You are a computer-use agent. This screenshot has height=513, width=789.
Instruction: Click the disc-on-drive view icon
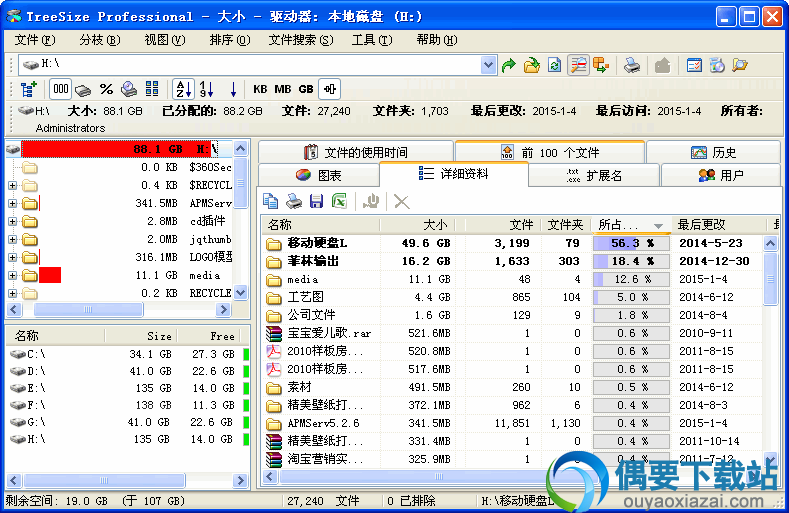coord(129,89)
